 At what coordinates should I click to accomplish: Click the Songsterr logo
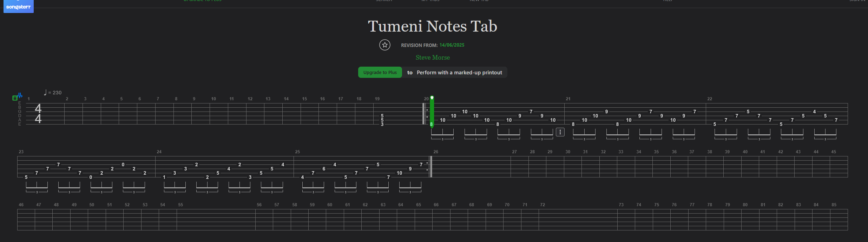18,6
